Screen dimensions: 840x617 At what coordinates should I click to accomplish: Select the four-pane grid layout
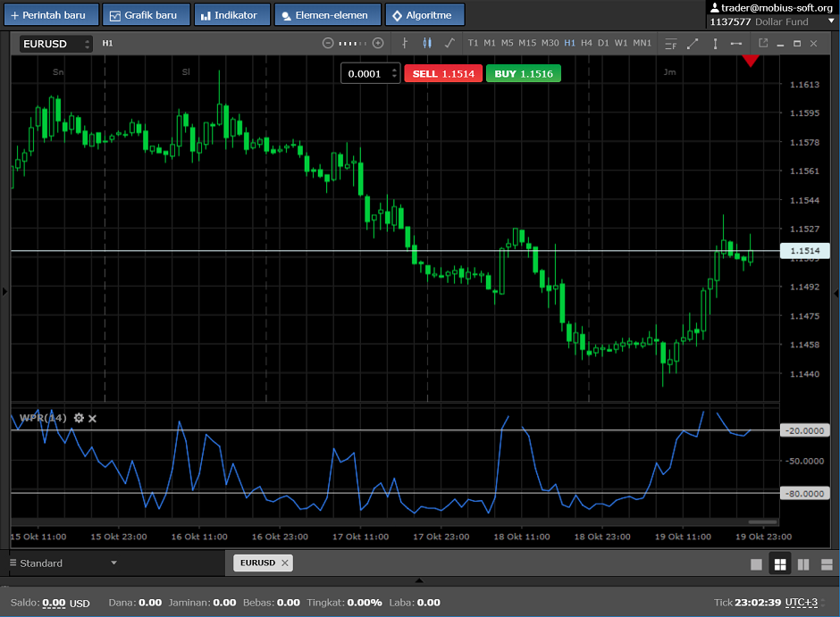click(x=779, y=564)
